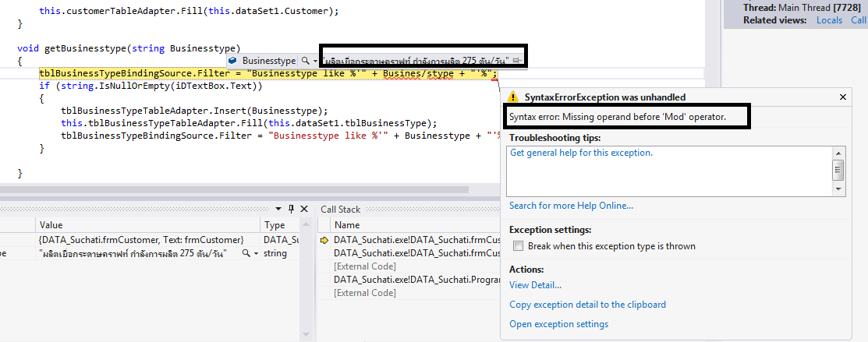Expand visualizer dropdown arrow in Businesstype data tip
Viewport: 868px width, 342px height.
(315, 61)
